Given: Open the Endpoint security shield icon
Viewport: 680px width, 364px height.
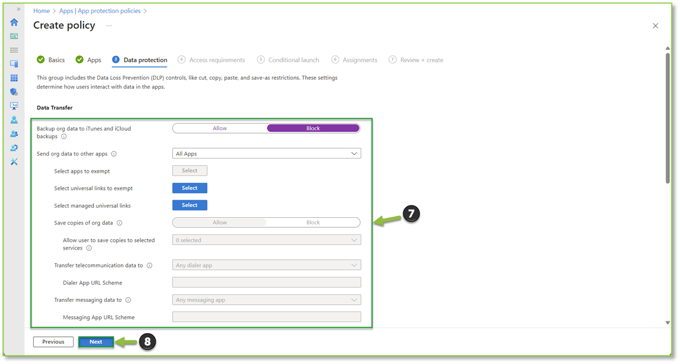Looking at the screenshot, I should pos(14,92).
